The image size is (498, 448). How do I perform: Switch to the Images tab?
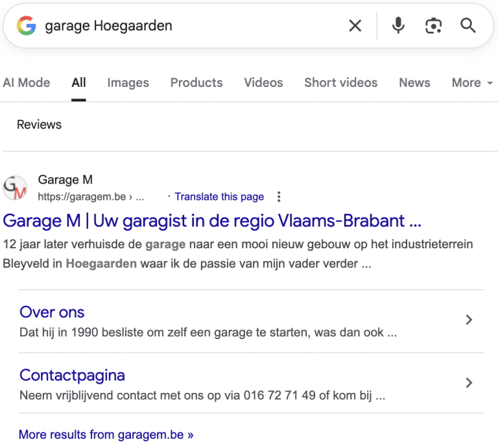tap(128, 83)
